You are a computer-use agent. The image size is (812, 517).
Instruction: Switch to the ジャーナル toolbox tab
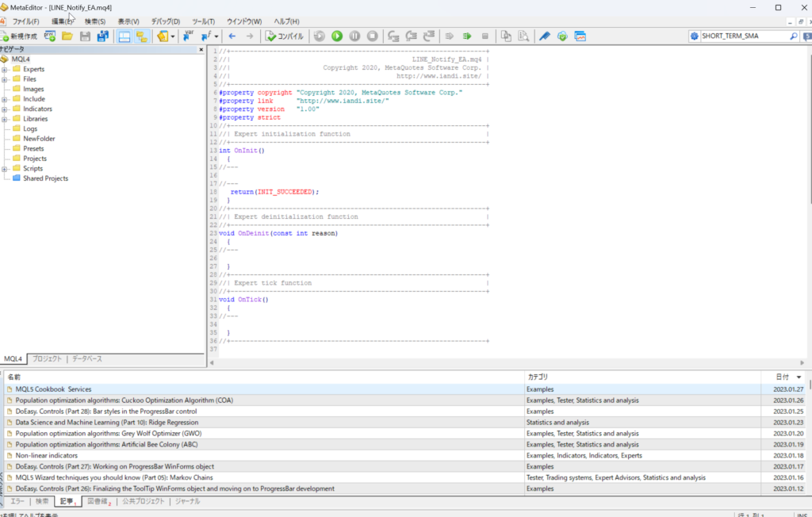point(187,501)
